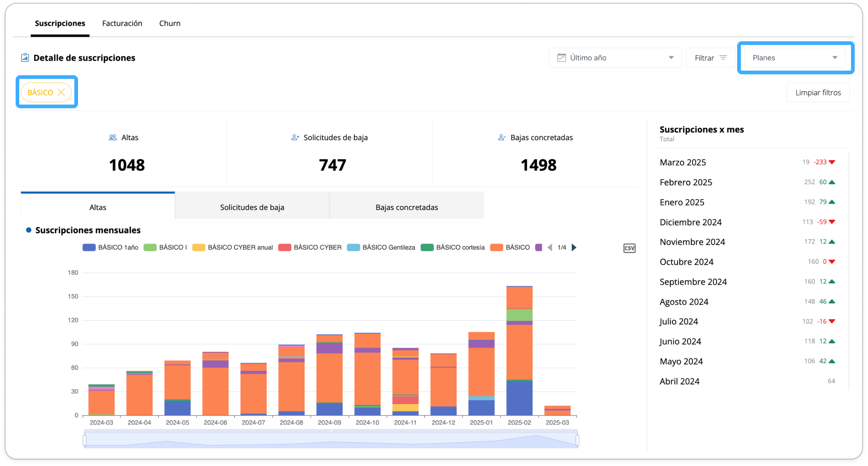Toggle the red BÁSICO CYBER legend series
868x466 pixels.
310,247
